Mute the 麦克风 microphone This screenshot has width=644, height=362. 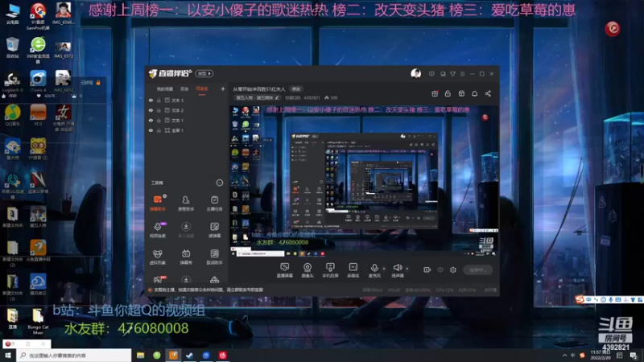click(374, 269)
